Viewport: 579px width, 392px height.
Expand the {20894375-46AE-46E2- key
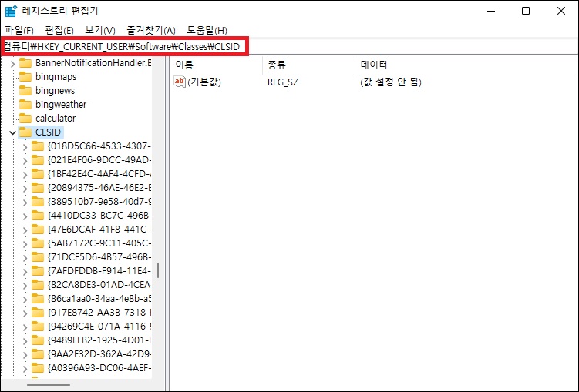coord(25,189)
